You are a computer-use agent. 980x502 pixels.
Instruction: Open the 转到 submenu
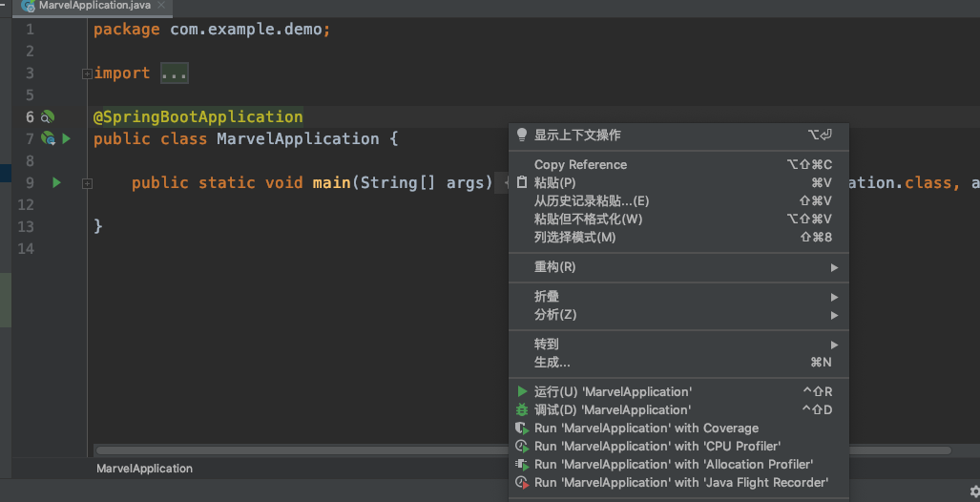click(678, 344)
